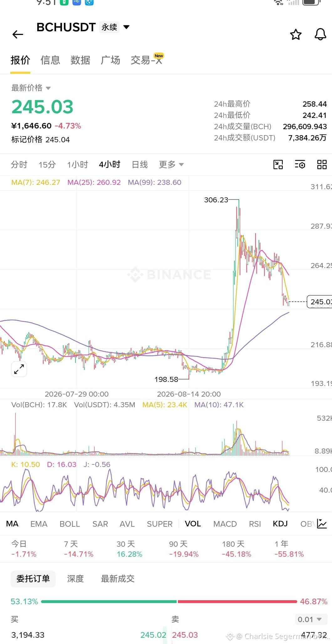Toggle the MA indicator
The height and width of the screenshot is (644, 332).
12,524
